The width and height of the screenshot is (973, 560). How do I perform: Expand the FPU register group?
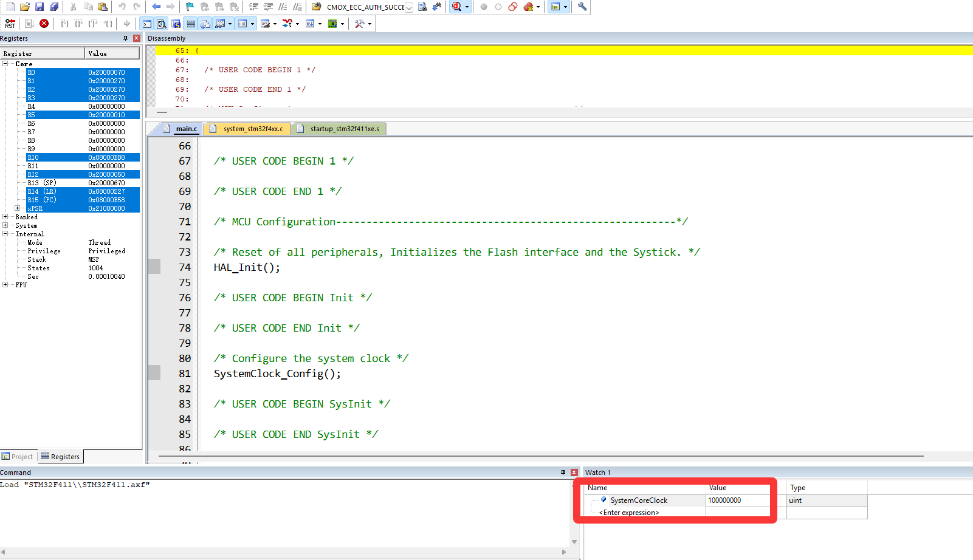coord(5,285)
